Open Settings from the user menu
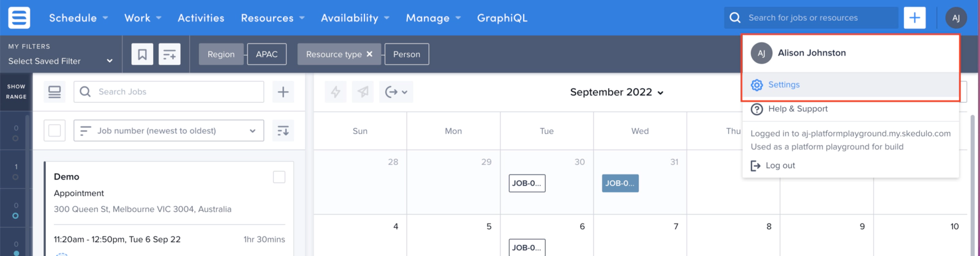 click(851, 85)
